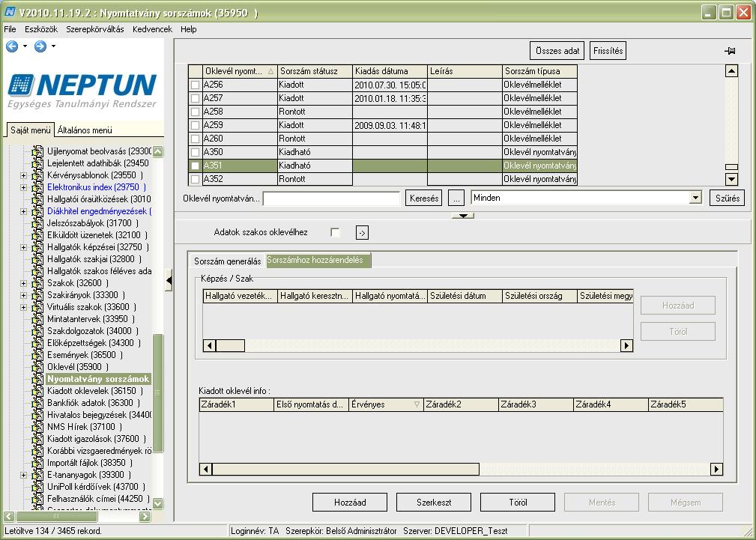Click the icon beside UniPoll kérdőívek (43700)

(37, 487)
